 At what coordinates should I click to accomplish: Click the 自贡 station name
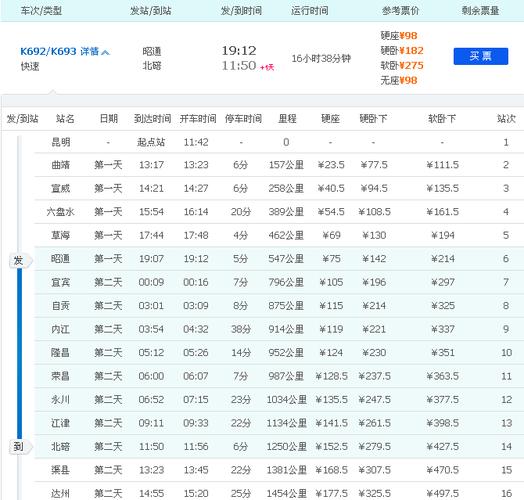pyautogui.click(x=61, y=306)
